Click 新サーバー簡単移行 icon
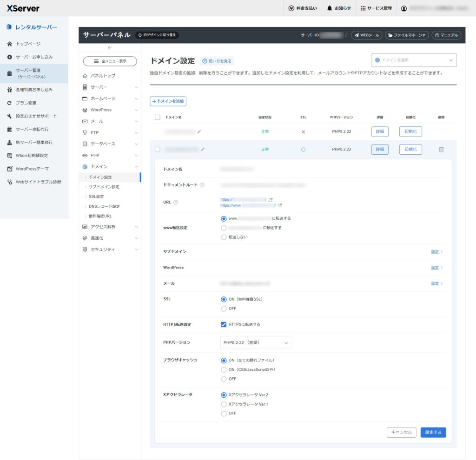Viewport: 476px width, 460px height. pyautogui.click(x=9, y=142)
